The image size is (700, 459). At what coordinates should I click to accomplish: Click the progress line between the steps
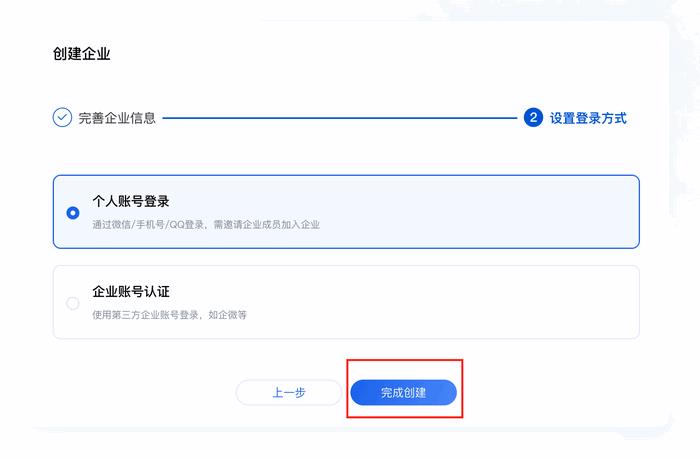pos(340,118)
